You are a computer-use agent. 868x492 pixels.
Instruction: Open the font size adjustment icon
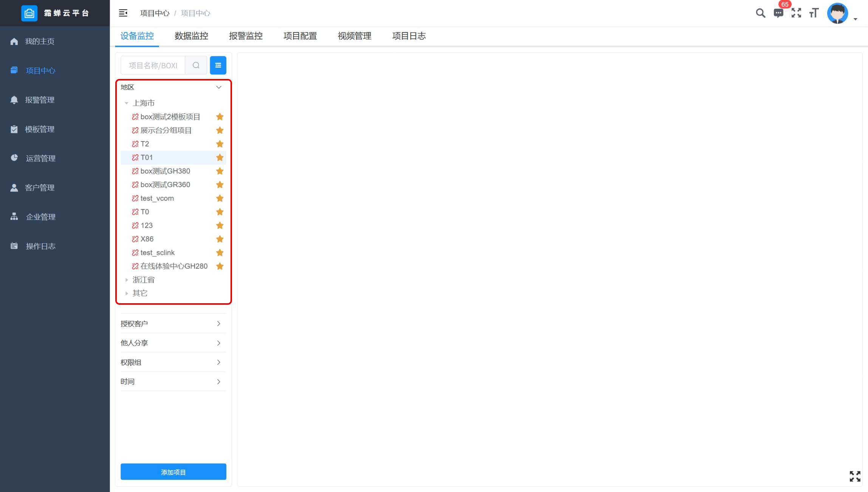pos(814,13)
